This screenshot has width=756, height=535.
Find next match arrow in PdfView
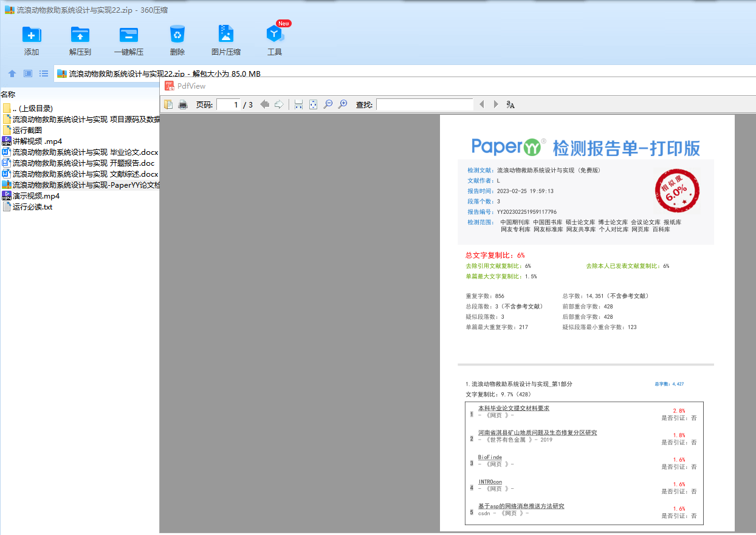click(496, 104)
